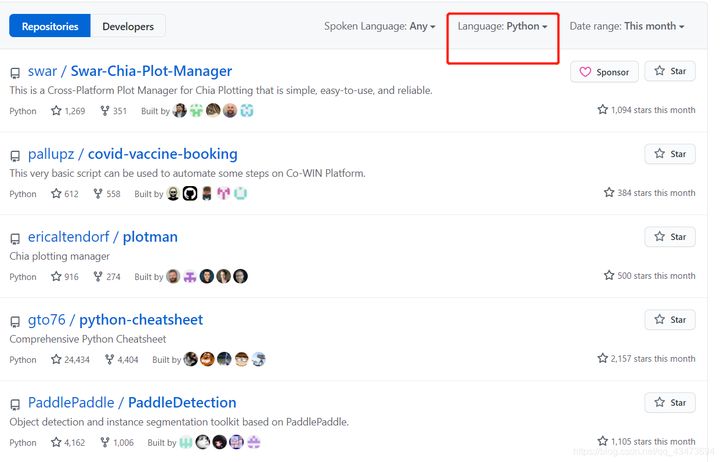Viewport: 720px width, 462px height.
Task: Open the 274 forks link for plotman
Action: [107, 276]
